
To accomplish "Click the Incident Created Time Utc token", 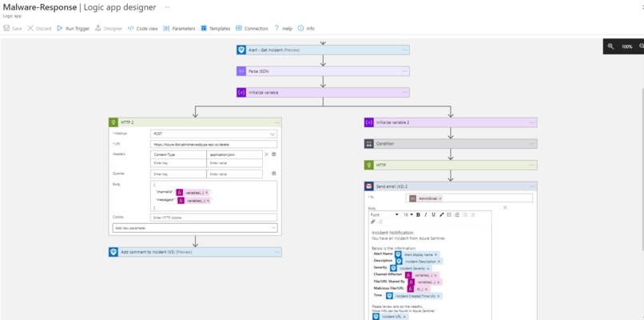I will pyautogui.click(x=415, y=296).
